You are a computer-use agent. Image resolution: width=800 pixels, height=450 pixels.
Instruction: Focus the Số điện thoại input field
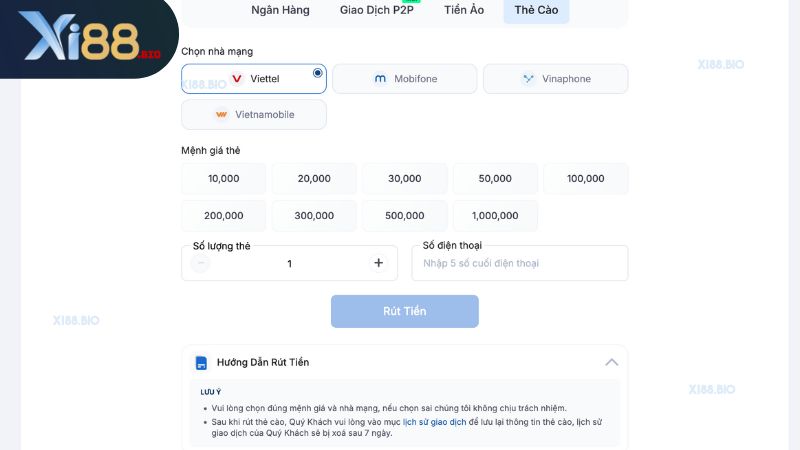tap(520, 263)
